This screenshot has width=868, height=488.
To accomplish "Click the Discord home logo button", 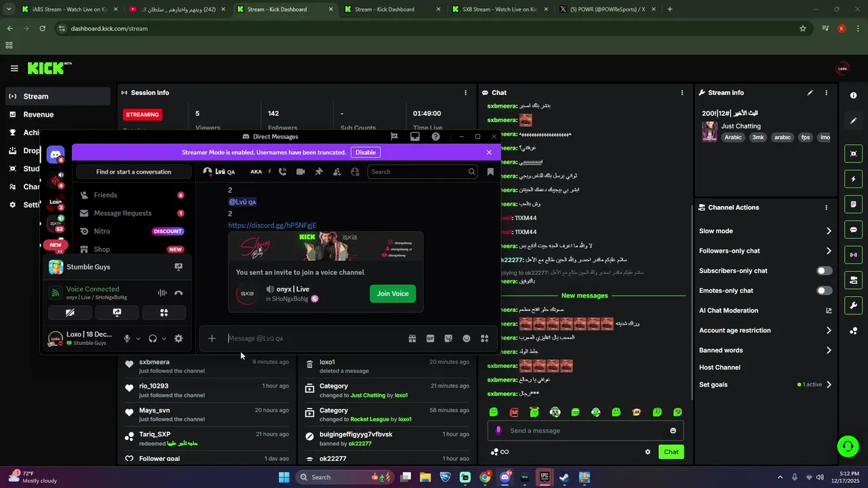I will pyautogui.click(x=56, y=155).
